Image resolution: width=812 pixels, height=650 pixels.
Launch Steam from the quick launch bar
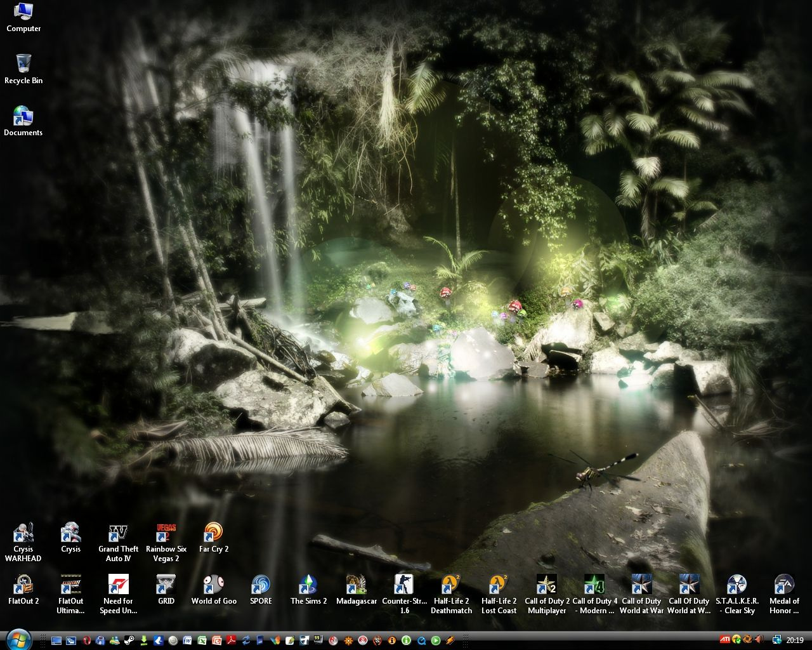pos(129,640)
